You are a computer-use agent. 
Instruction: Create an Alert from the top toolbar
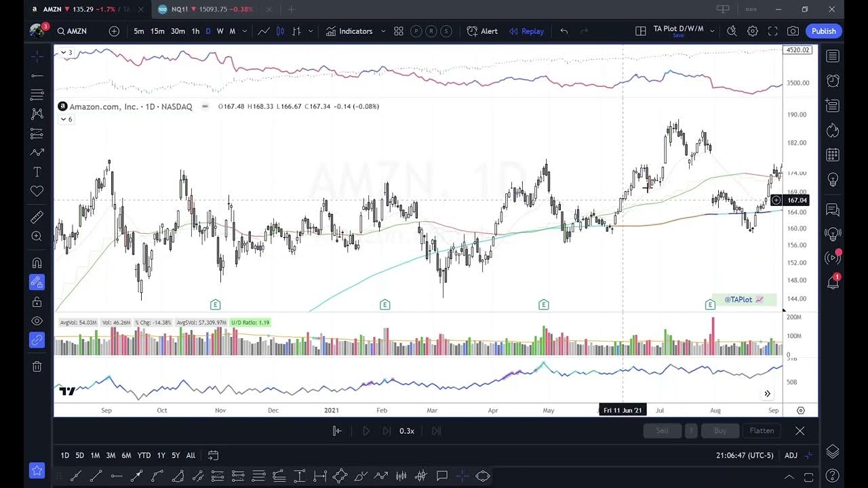click(x=482, y=31)
